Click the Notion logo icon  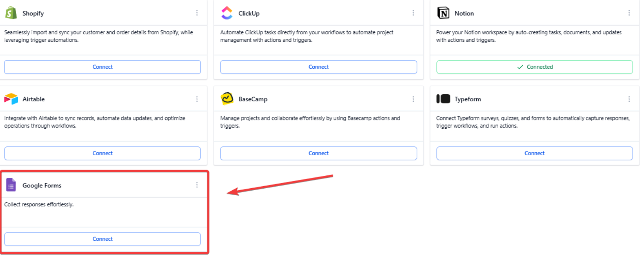pos(443,13)
